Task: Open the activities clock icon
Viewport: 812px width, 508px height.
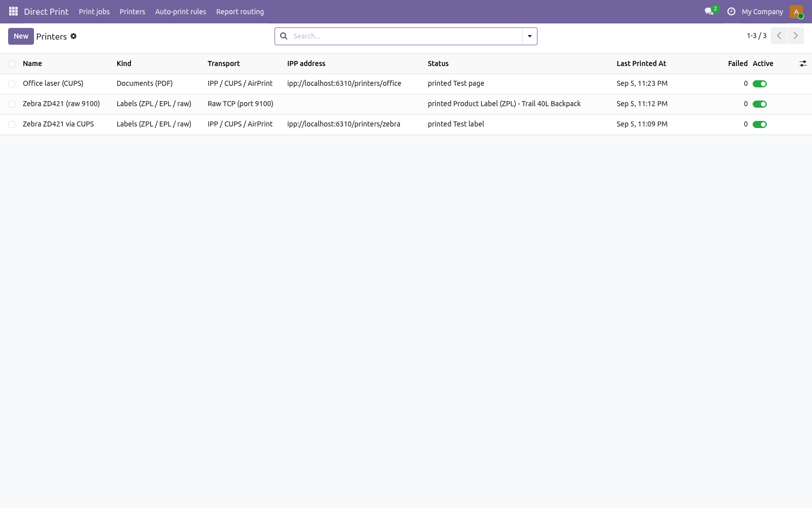Action: click(731, 11)
